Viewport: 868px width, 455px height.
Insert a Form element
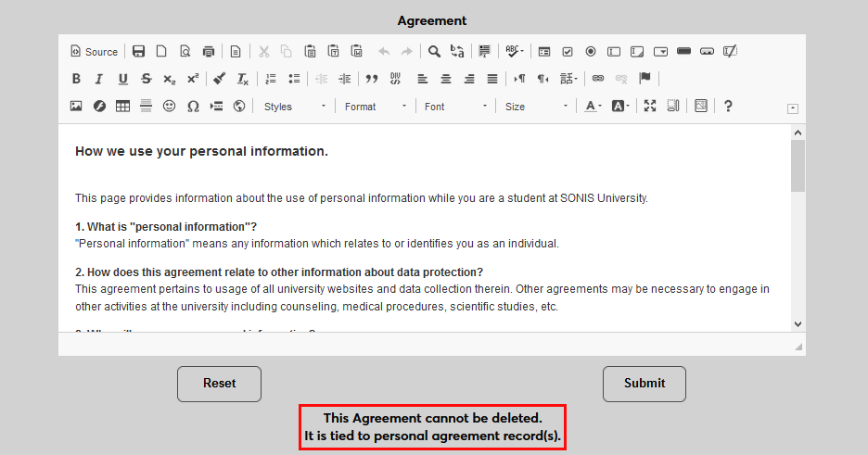(544, 51)
